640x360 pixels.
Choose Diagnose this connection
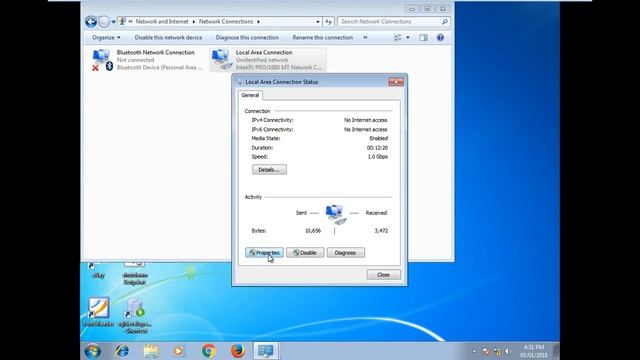point(247,38)
